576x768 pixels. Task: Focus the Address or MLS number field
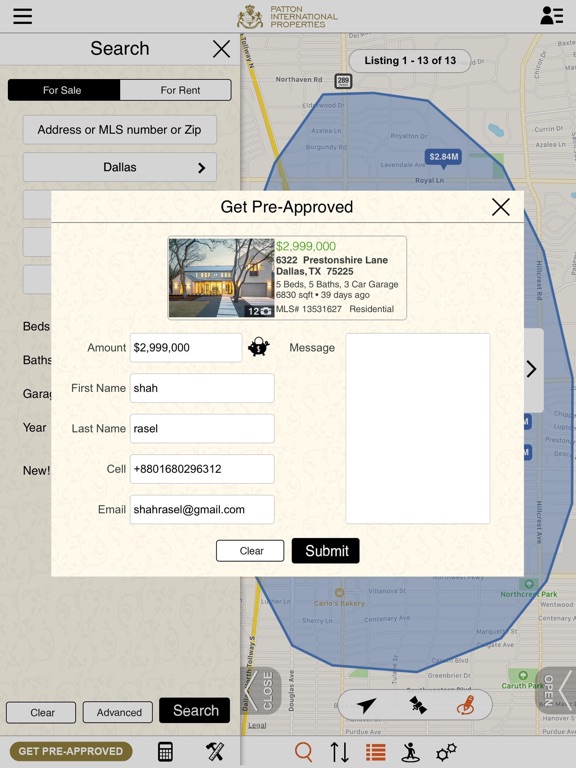click(120, 130)
